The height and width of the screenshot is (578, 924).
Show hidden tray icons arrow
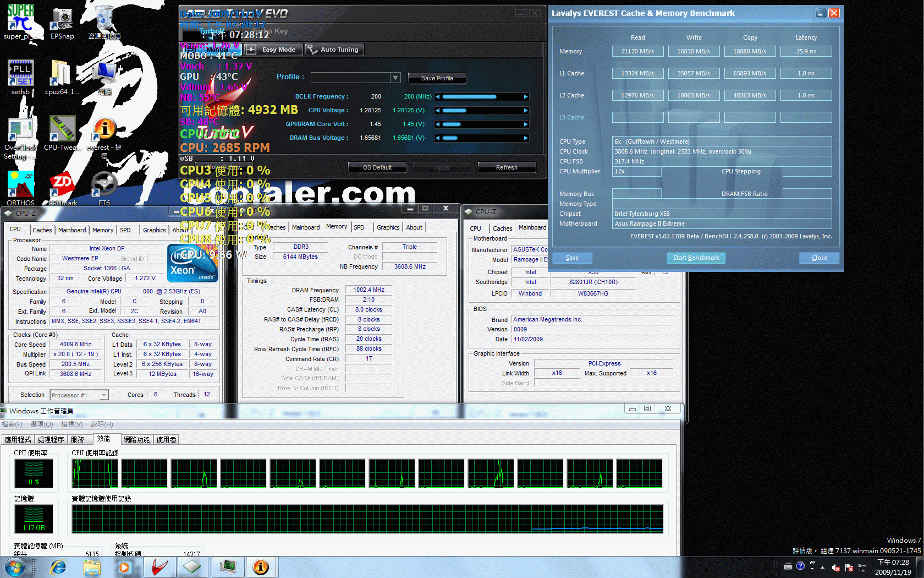pyautogui.click(x=823, y=568)
